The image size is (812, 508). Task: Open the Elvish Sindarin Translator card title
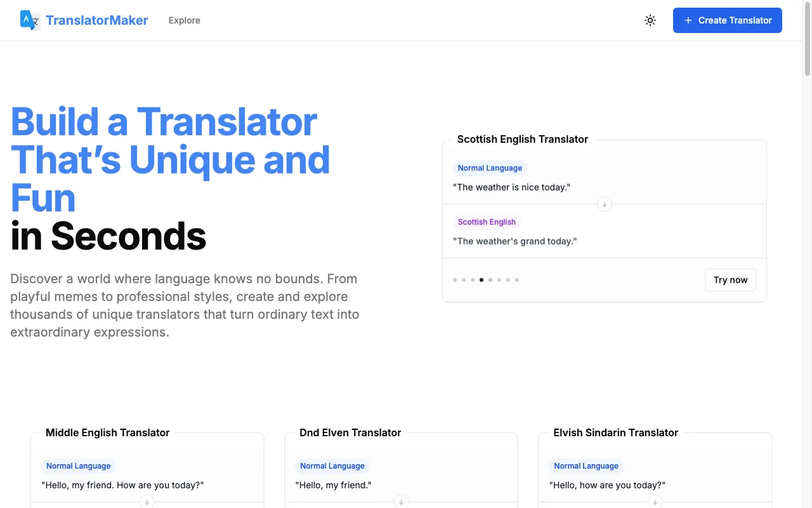pyautogui.click(x=616, y=432)
